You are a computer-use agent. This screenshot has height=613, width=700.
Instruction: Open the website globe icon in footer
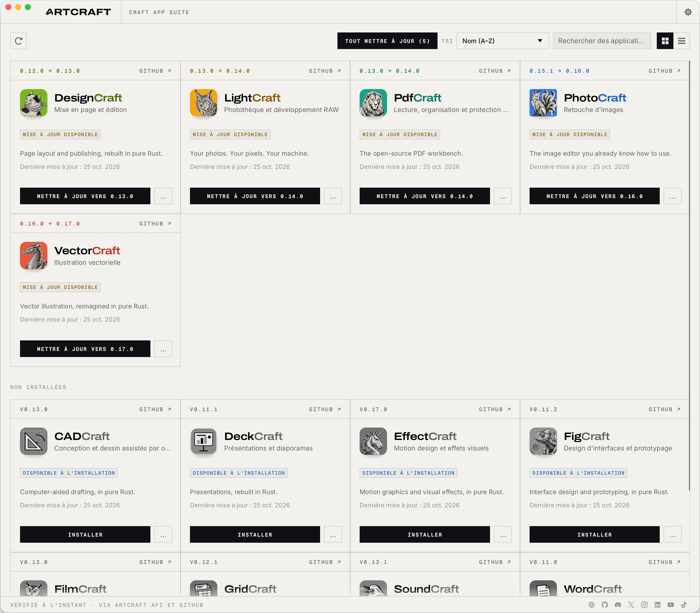(x=592, y=605)
